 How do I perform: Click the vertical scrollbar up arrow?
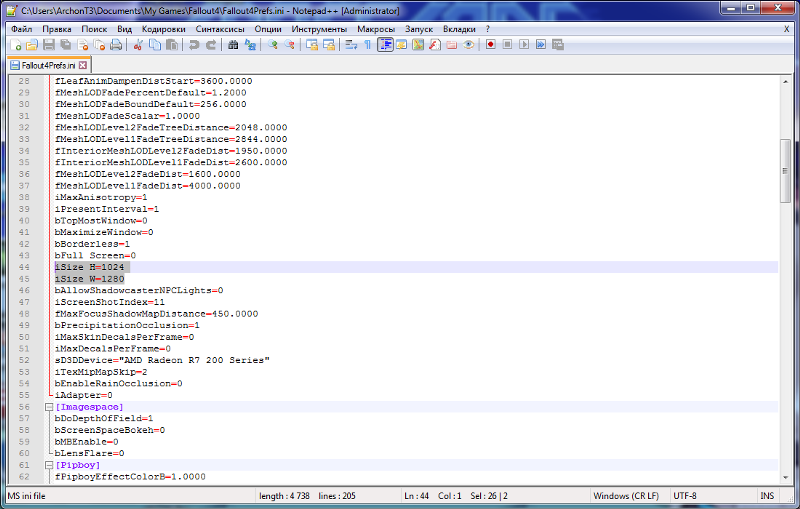[x=785, y=81]
